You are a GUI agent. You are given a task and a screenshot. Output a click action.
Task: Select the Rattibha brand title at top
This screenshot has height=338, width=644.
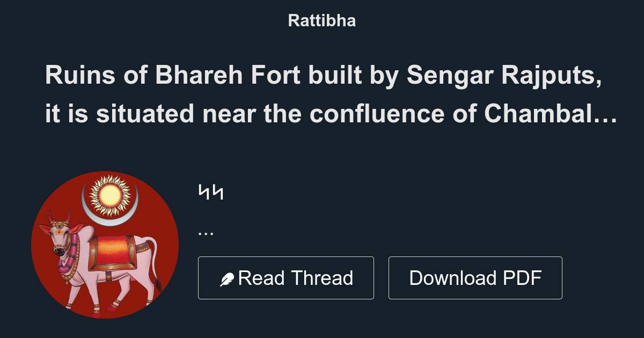coord(321,20)
